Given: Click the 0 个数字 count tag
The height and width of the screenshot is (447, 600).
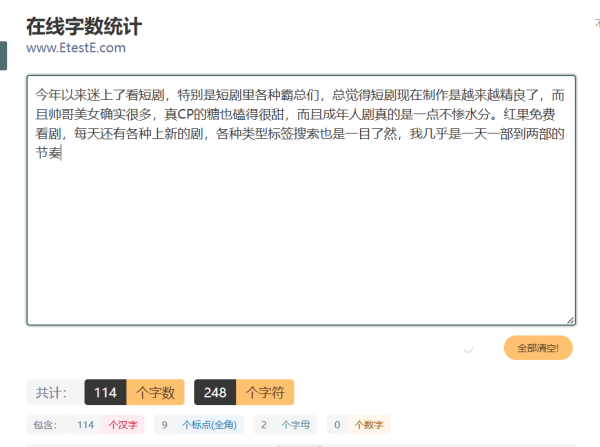Looking at the screenshot, I should [x=359, y=424].
